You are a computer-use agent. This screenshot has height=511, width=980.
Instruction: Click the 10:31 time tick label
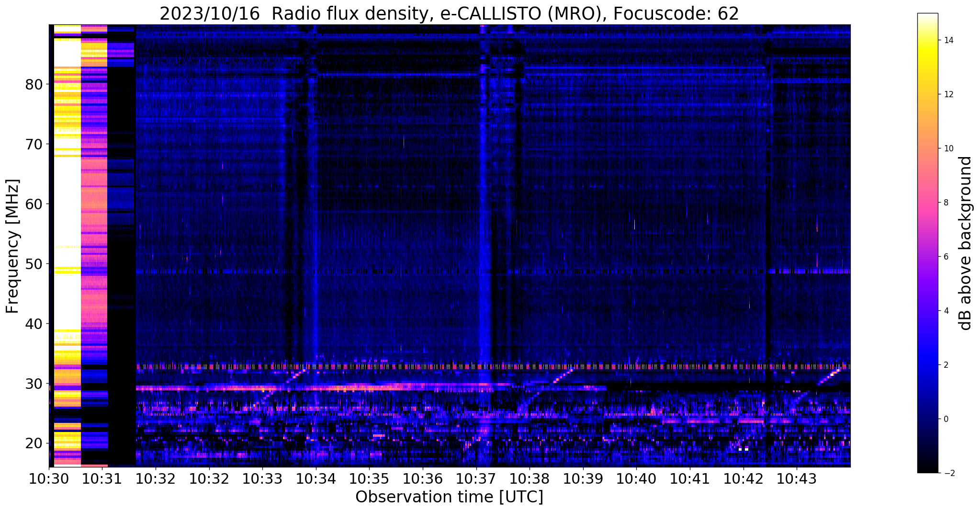pyautogui.click(x=102, y=478)
